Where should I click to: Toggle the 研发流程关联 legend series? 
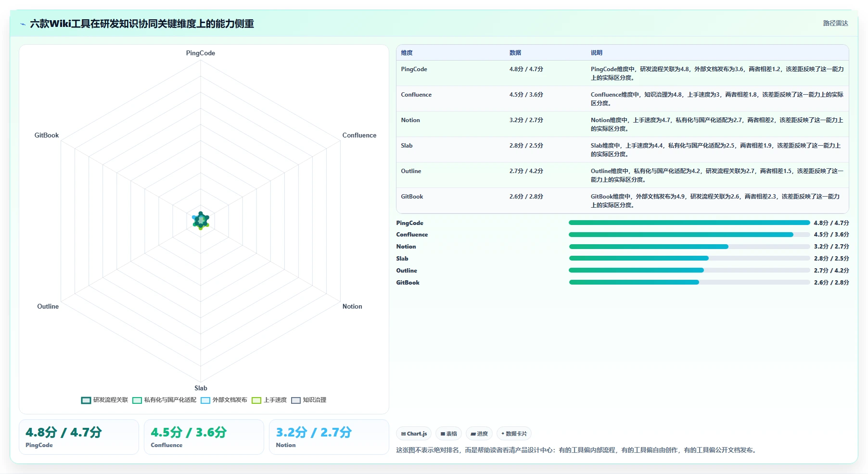tap(105, 400)
